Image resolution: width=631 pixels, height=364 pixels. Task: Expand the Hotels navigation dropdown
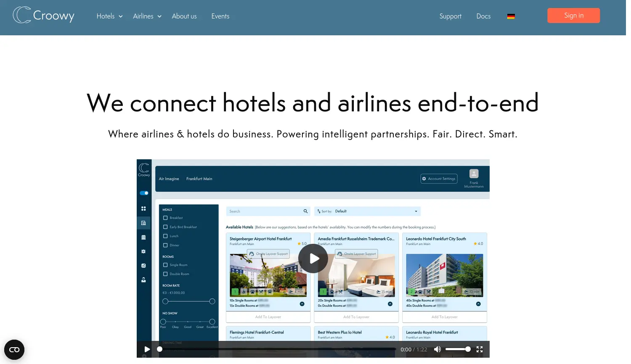click(109, 16)
